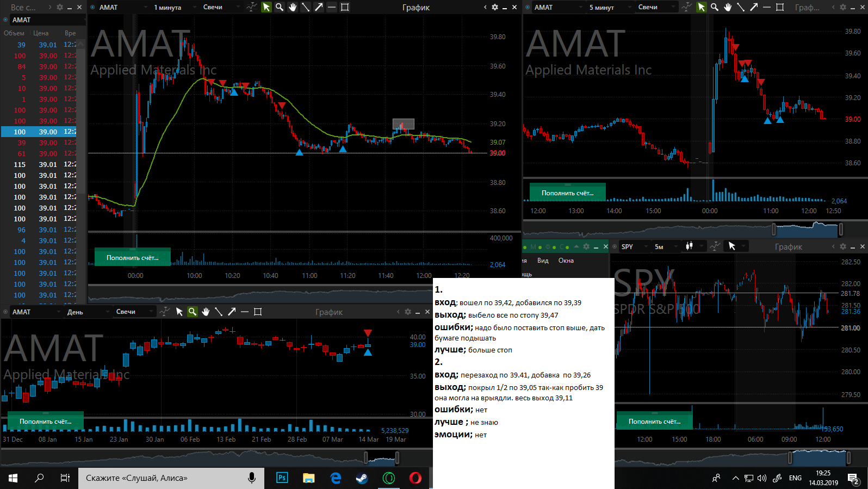Select pointer tool in AMAT daily chart

(x=179, y=312)
